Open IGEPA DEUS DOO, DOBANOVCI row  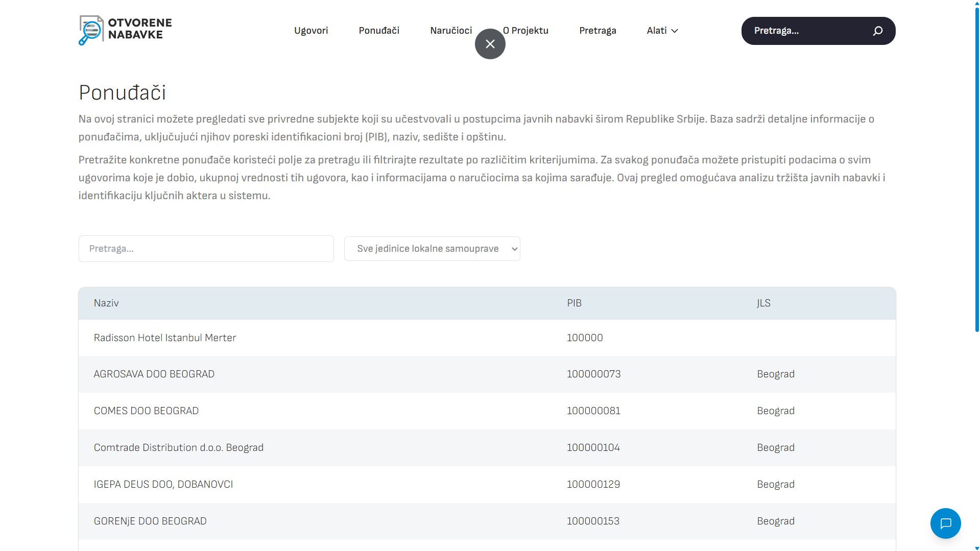(487, 484)
